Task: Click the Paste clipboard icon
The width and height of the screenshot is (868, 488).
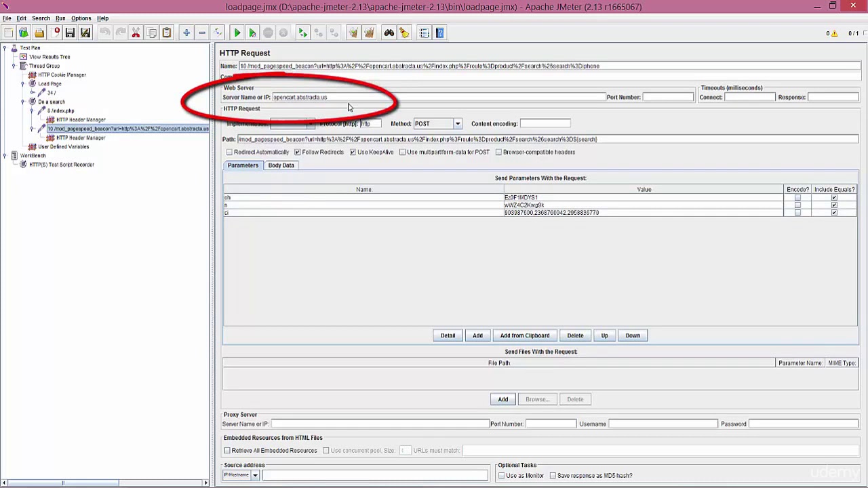Action: tap(166, 33)
